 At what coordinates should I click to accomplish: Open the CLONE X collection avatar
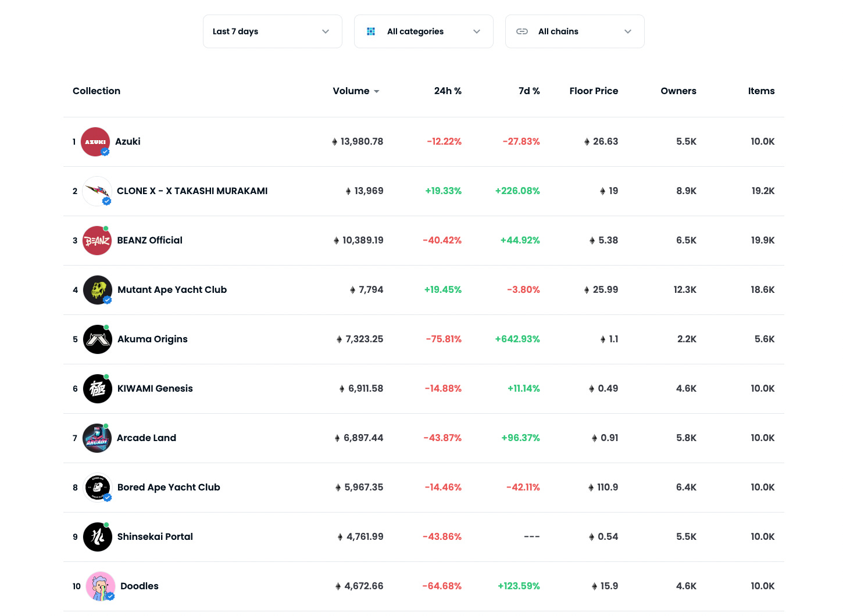(x=97, y=191)
